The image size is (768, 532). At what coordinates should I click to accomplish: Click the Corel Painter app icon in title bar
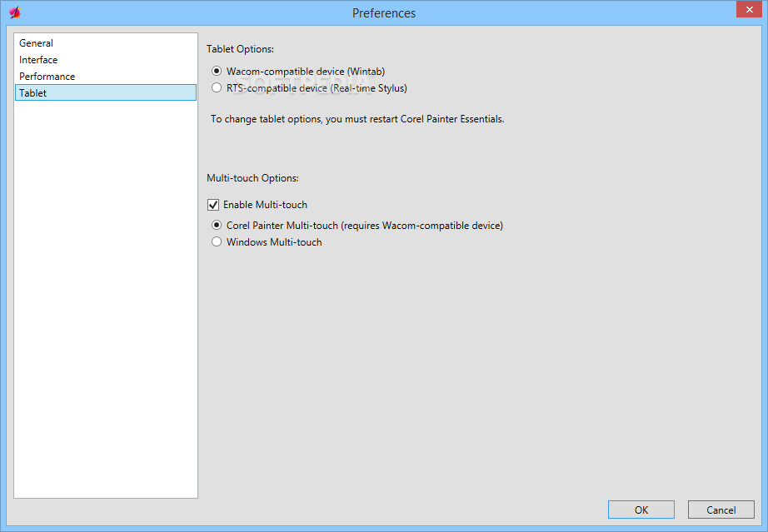pyautogui.click(x=15, y=12)
